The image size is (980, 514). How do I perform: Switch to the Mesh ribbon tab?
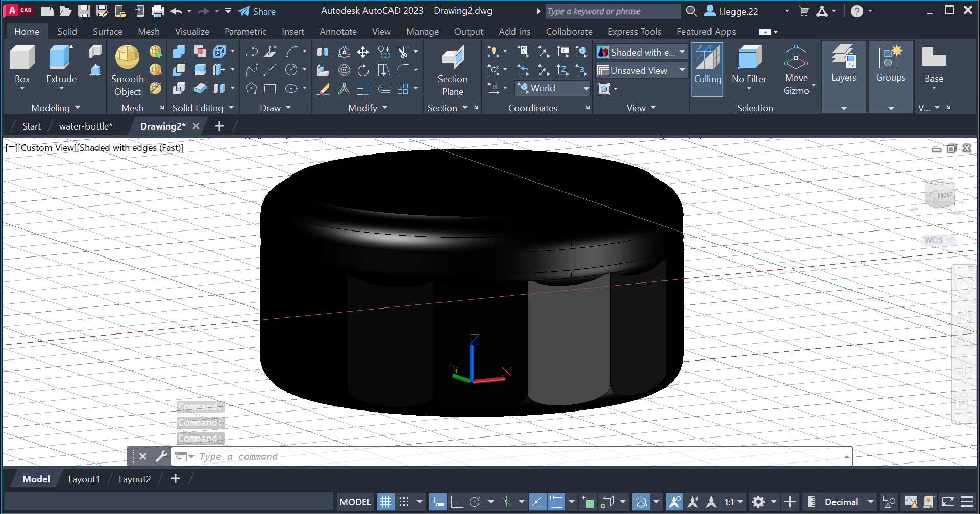click(x=149, y=31)
